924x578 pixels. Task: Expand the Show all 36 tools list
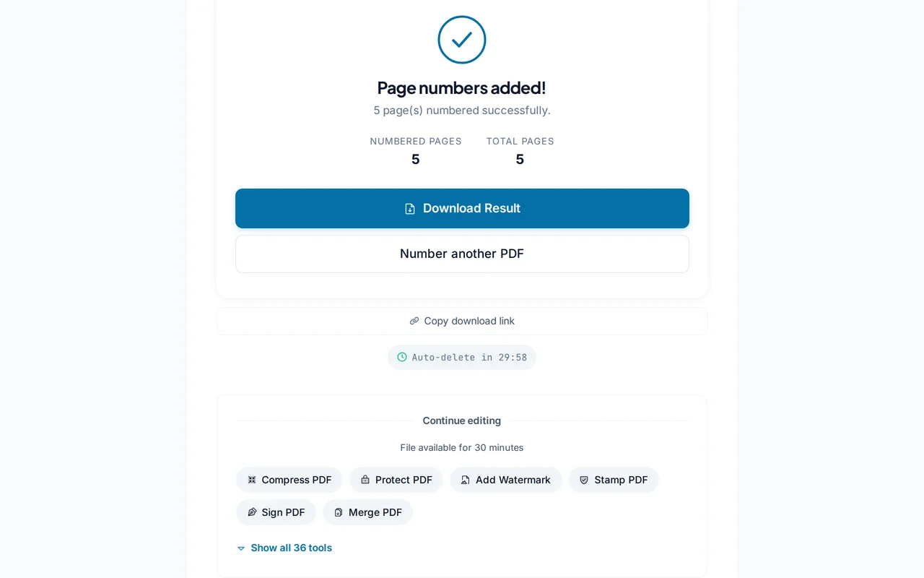click(x=291, y=548)
